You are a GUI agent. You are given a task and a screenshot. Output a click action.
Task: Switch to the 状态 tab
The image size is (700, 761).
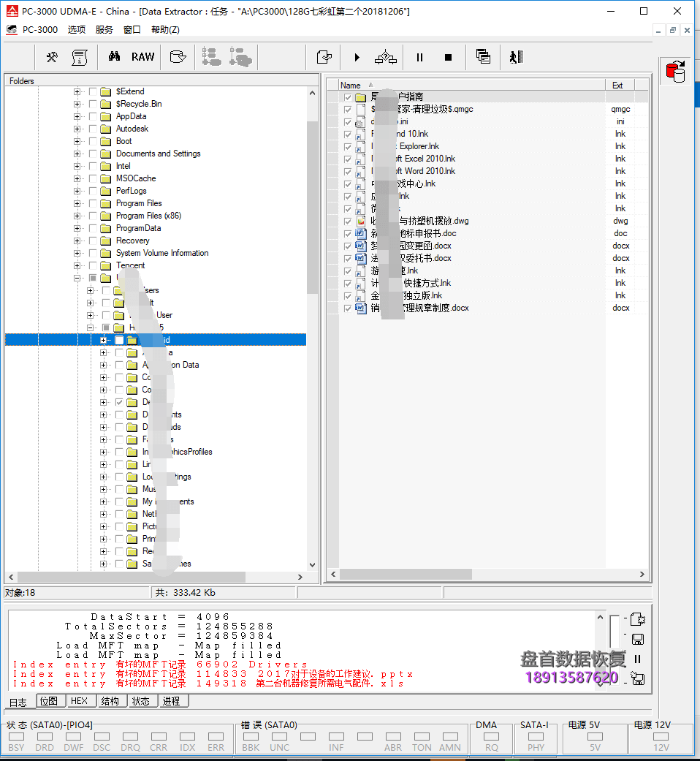coord(141,701)
